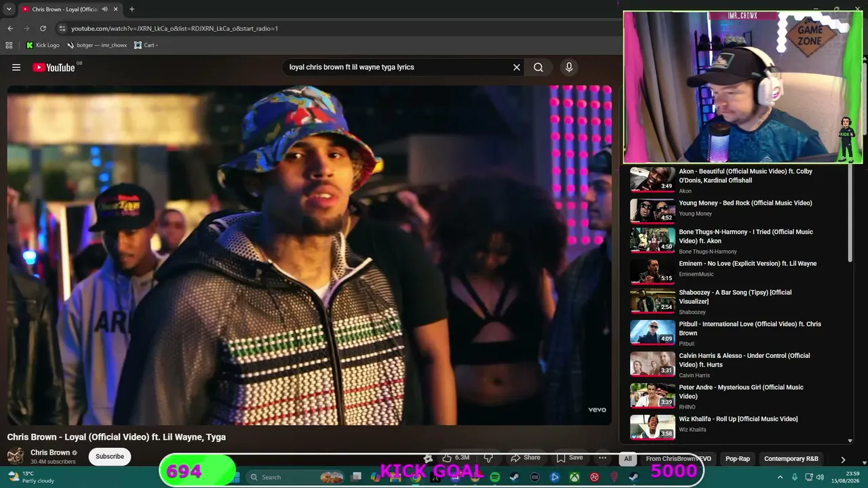The height and width of the screenshot is (488, 868).
Task: Use the recommendations list scrollbar
Action: click(x=850, y=213)
